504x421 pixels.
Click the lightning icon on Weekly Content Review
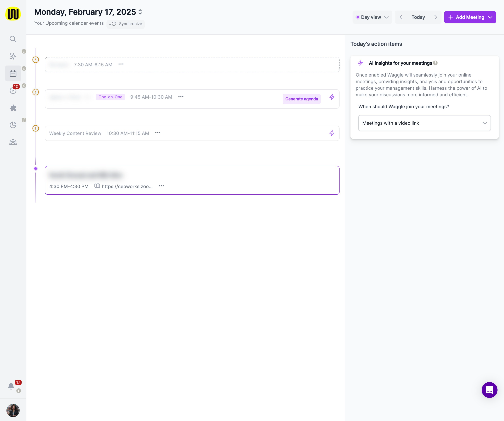click(332, 133)
